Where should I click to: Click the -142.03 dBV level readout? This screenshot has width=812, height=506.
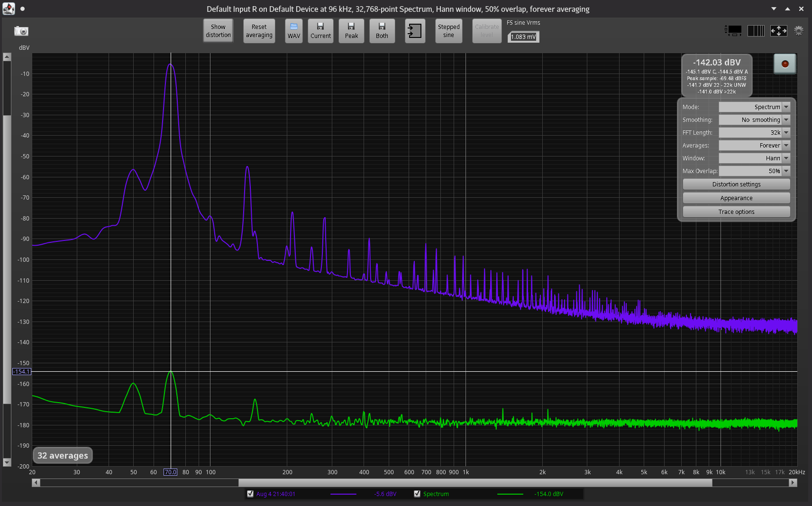717,63
